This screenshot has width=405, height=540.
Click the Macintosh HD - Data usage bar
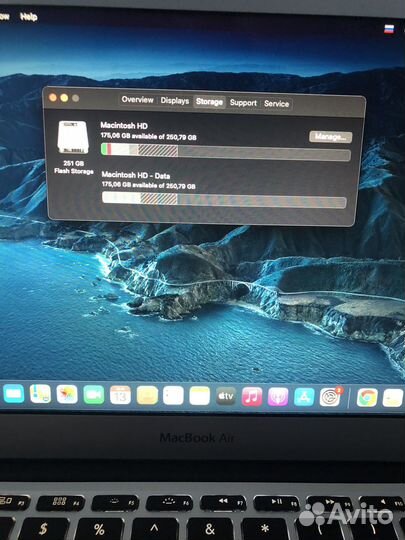224,201
